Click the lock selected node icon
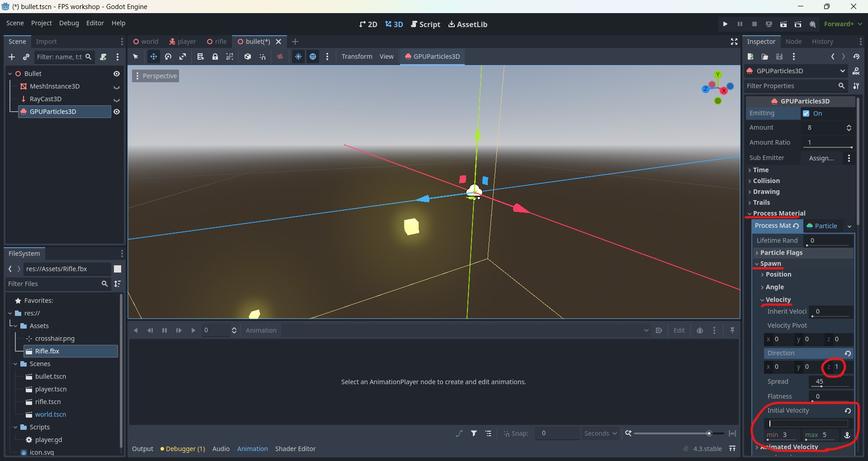 pyautogui.click(x=215, y=56)
